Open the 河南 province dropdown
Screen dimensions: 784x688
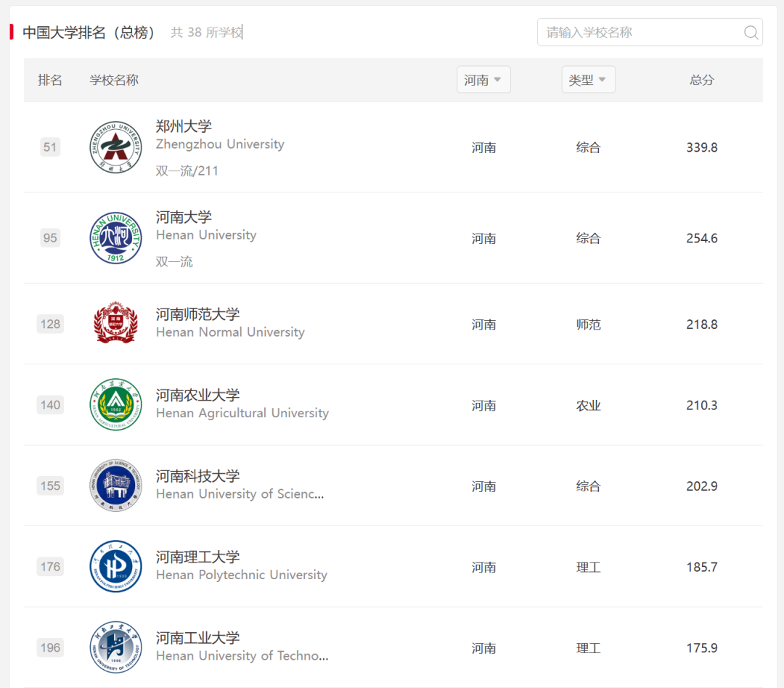(x=483, y=80)
